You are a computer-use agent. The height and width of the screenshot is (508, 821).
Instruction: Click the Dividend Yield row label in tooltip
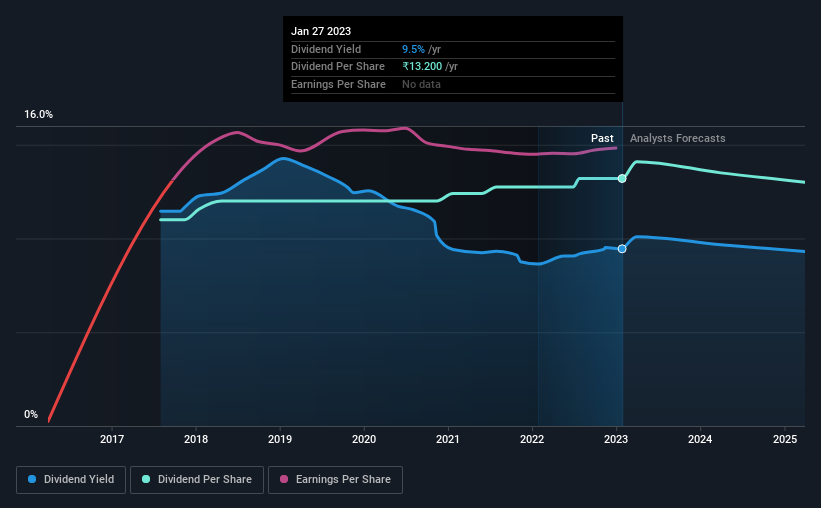coord(326,49)
